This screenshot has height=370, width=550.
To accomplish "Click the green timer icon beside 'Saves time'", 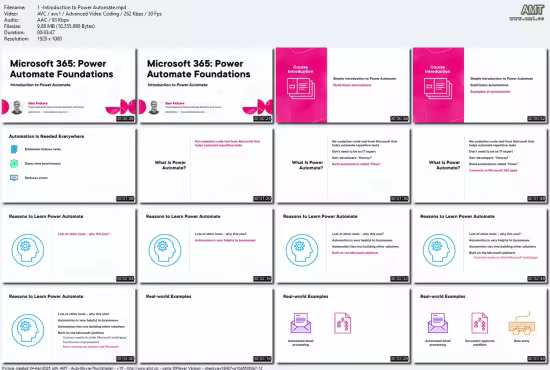I will (14, 163).
